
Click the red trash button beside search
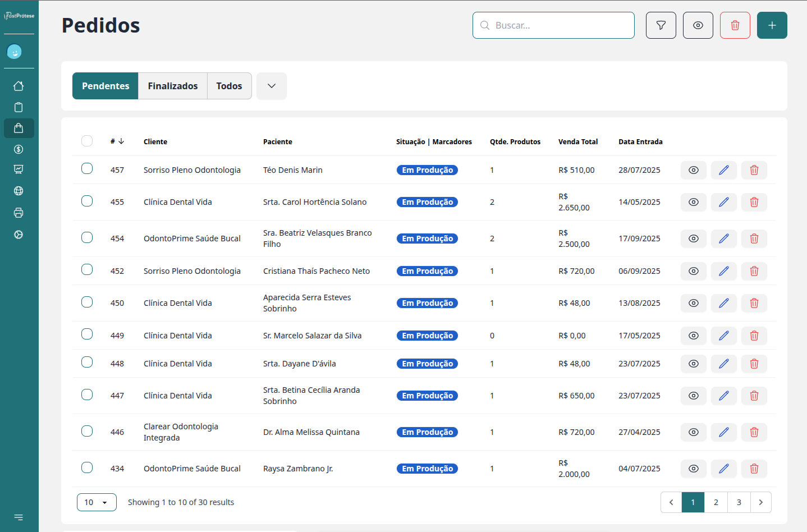[x=735, y=25]
